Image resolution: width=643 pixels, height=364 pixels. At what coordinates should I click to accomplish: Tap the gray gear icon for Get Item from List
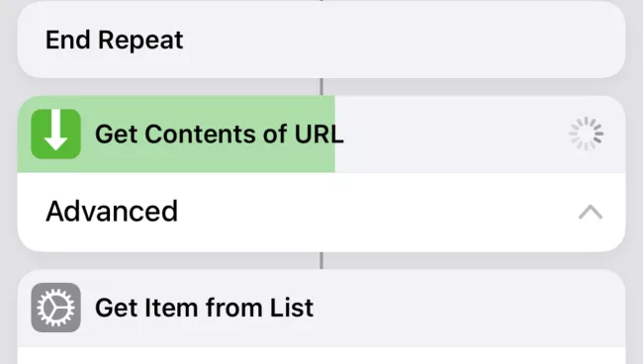[x=55, y=308]
